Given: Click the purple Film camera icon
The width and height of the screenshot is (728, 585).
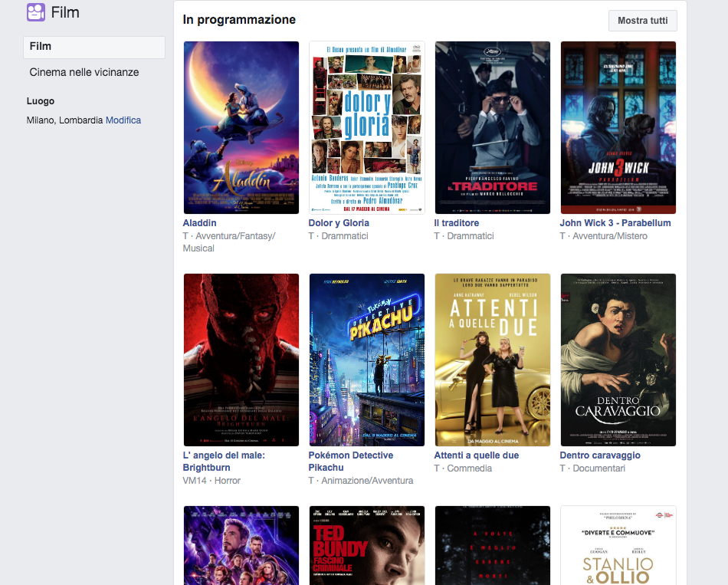Looking at the screenshot, I should (36, 12).
